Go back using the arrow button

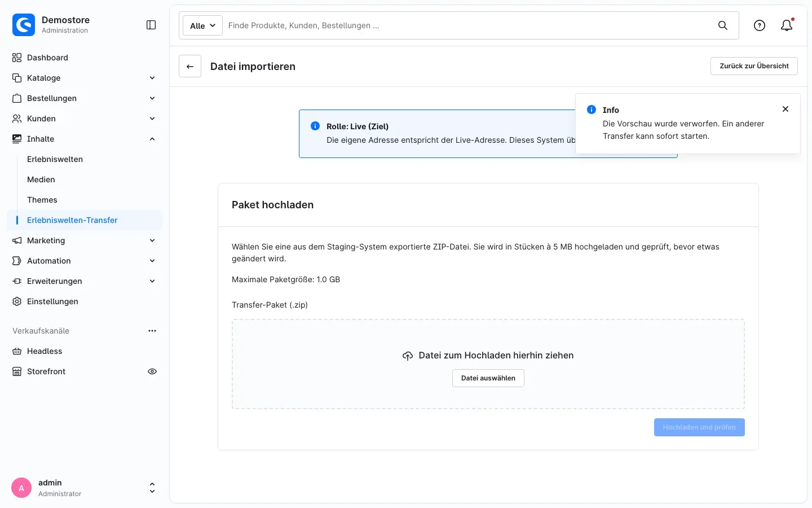point(190,66)
